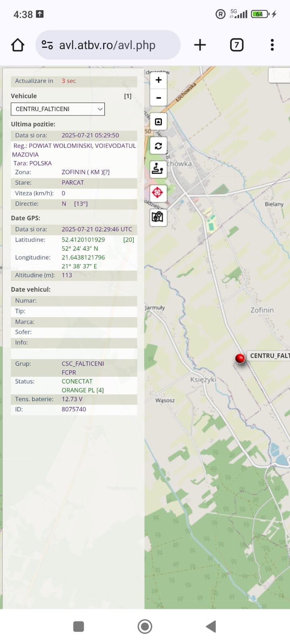This screenshot has height=644, width=290.
Task: Click the Tara: POLSKA text
Action: pyautogui.click(x=33, y=163)
